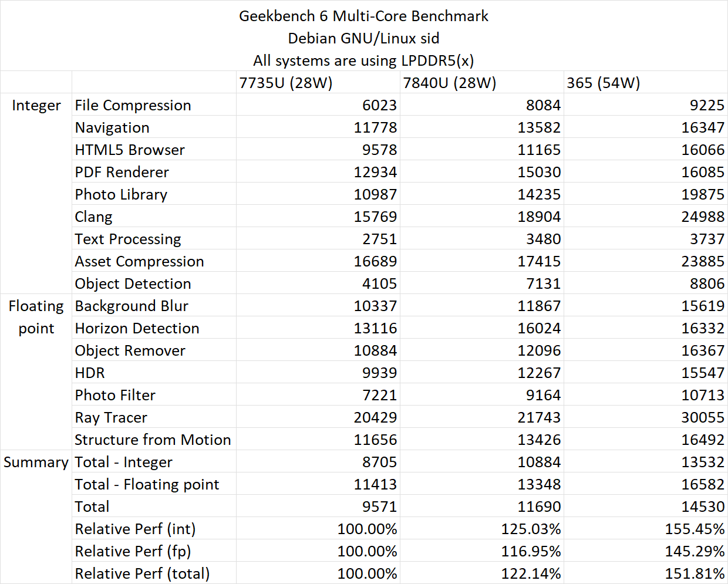Screen dimensions: 728x584
Task: Click the Integer category label cell
Action: coord(36,106)
